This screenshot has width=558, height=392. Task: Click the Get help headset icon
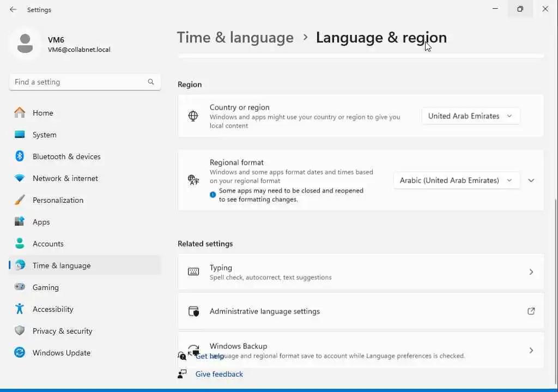[182, 355]
